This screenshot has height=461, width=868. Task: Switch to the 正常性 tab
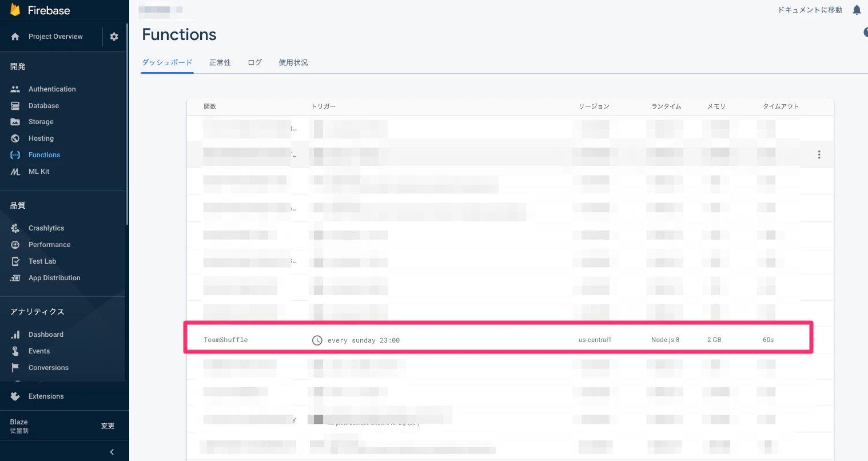click(220, 62)
